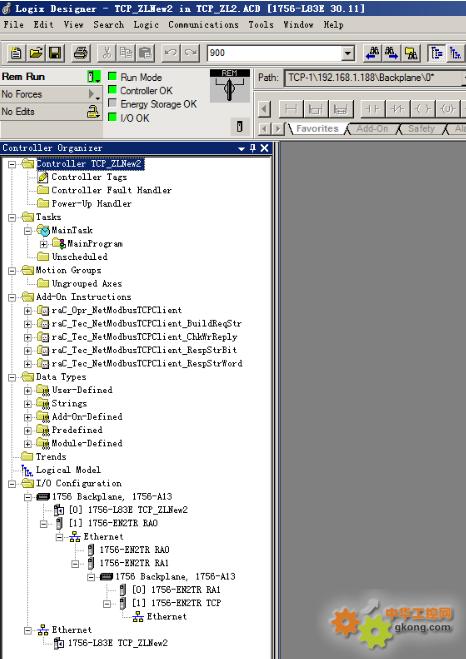Select raC_Tec_NetModbusTCPClient_RespStrWord instruction
This screenshot has height=659, width=466.
pos(147,364)
